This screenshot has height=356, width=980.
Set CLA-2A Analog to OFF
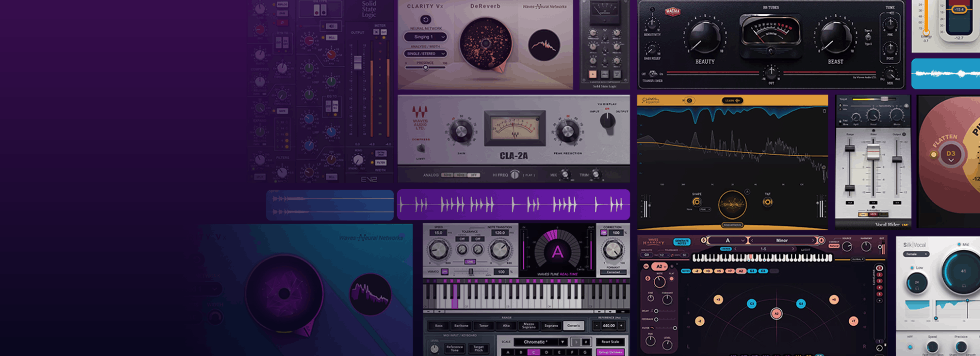pos(473,175)
